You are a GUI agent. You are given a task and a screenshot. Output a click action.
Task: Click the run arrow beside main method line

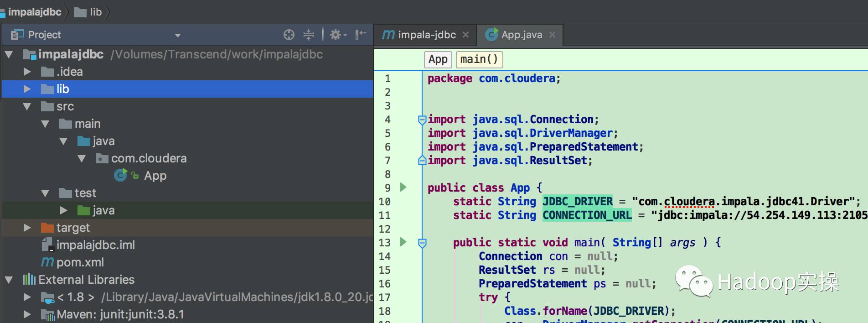click(403, 242)
